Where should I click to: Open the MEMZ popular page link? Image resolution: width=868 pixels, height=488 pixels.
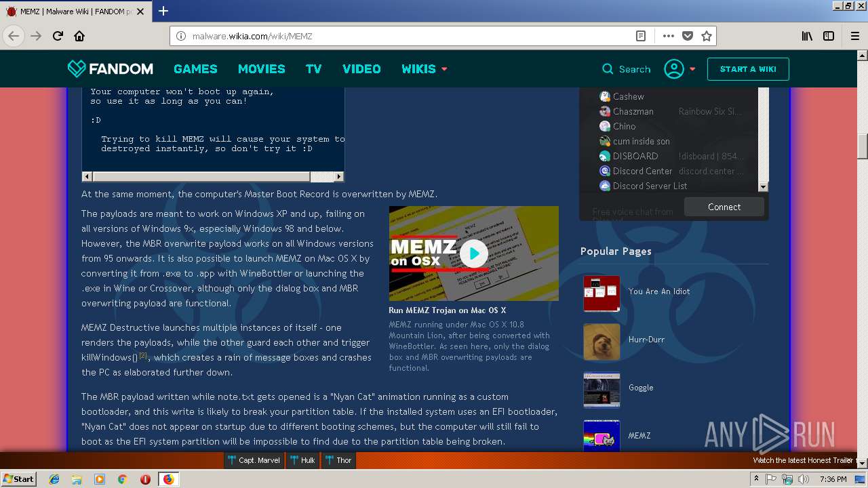639,436
